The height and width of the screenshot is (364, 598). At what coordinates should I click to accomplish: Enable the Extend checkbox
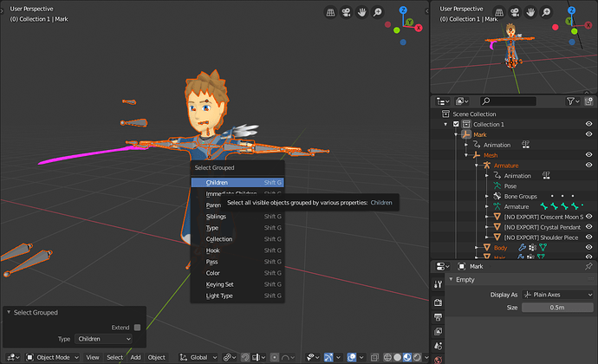(x=136, y=327)
